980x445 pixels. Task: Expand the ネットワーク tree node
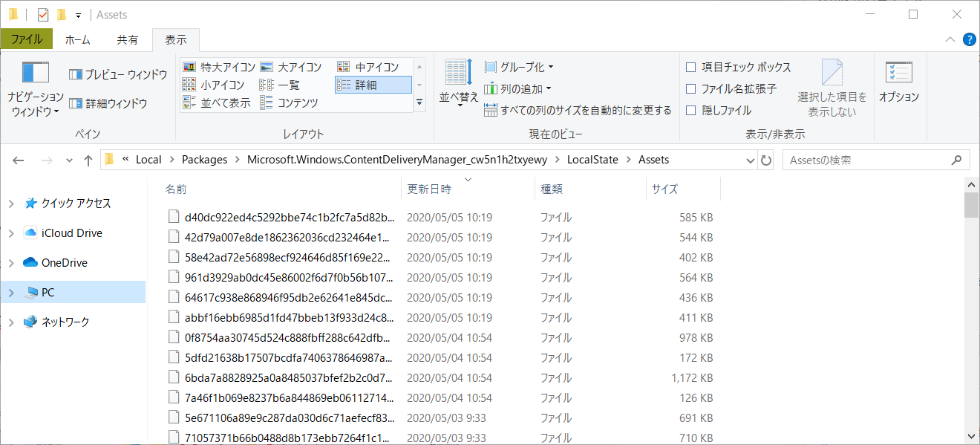pos(11,322)
